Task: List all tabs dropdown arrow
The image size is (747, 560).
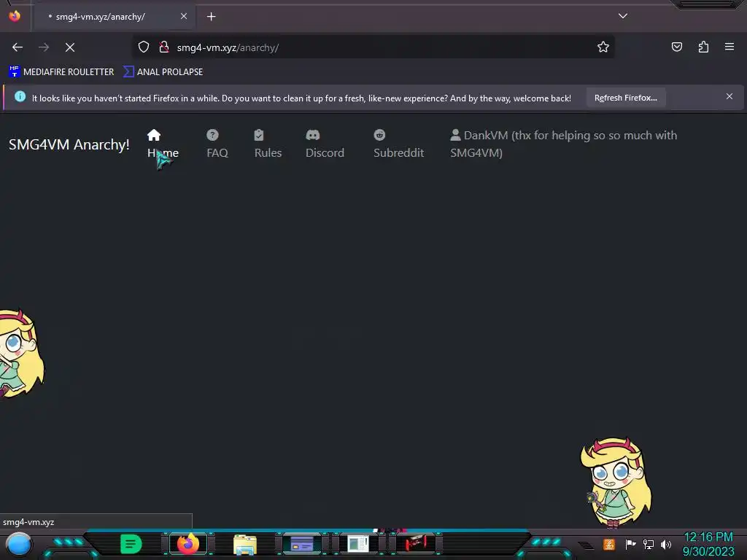Action: tap(623, 16)
